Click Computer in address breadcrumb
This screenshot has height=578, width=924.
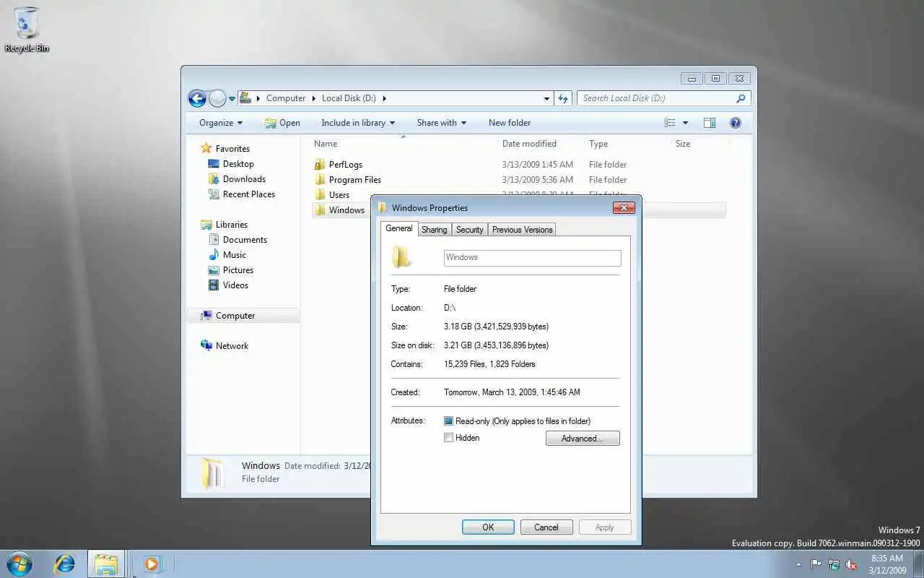[x=286, y=98]
